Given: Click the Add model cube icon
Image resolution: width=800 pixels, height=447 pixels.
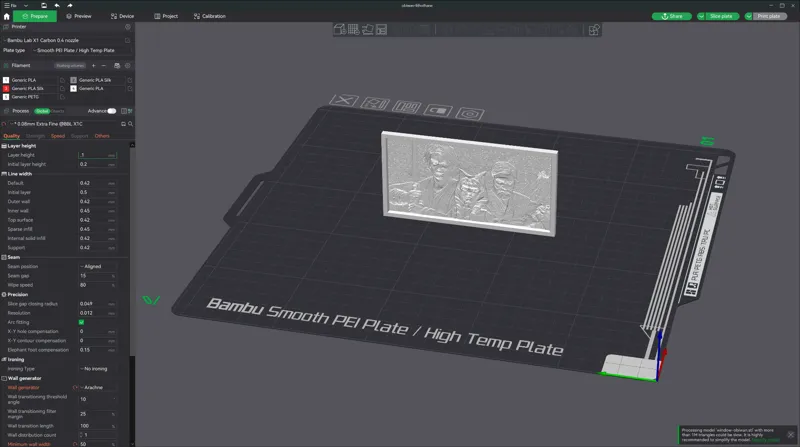Looking at the screenshot, I should pos(339,30).
